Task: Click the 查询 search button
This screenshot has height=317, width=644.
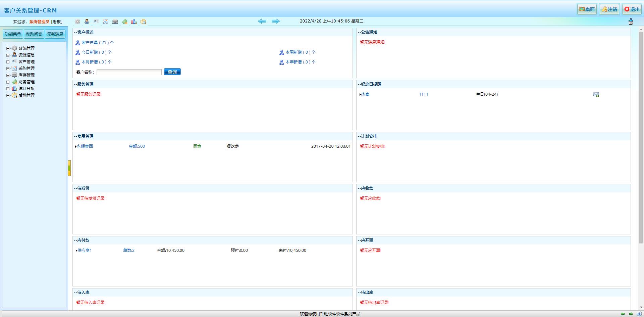Action: point(172,72)
